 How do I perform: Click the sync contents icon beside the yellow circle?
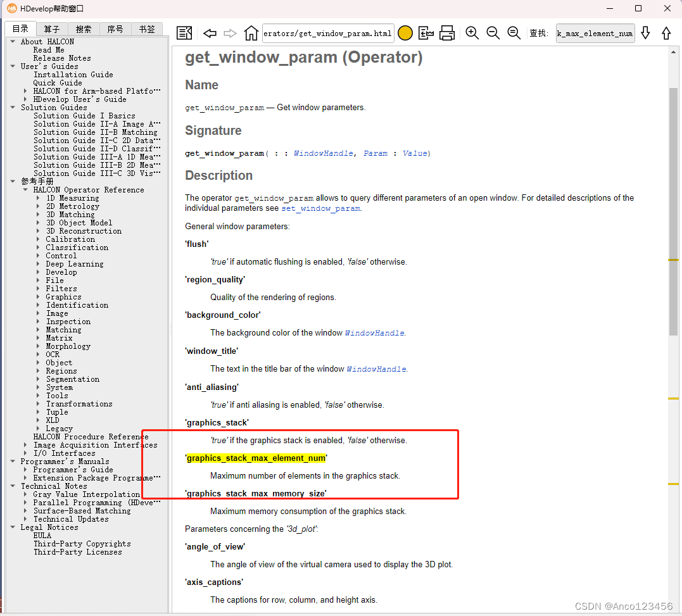coord(426,33)
